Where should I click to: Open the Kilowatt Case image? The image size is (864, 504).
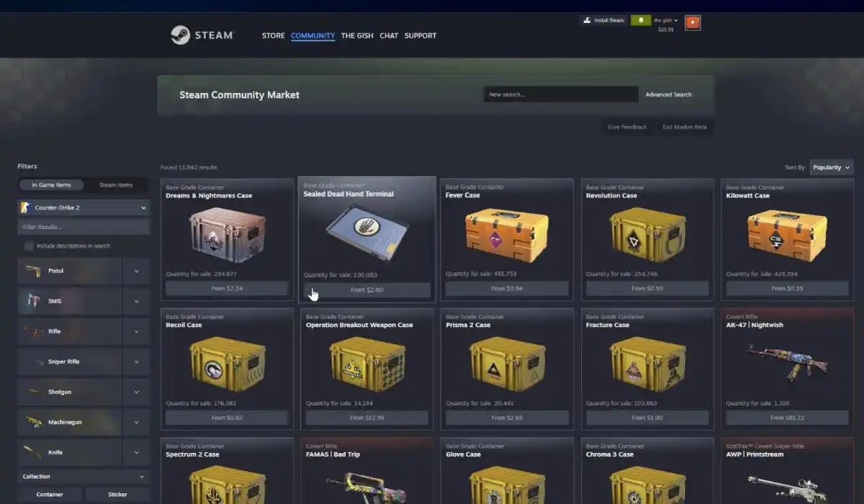[786, 235]
